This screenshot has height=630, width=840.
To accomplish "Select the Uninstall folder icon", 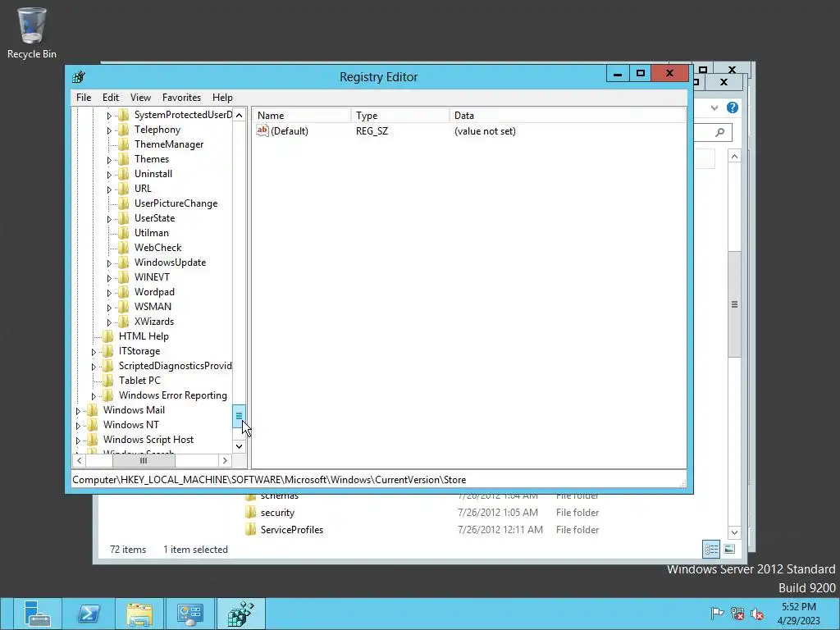I will tap(123, 174).
